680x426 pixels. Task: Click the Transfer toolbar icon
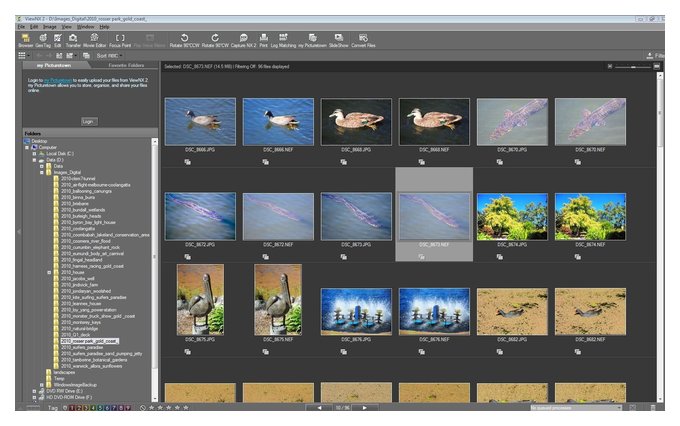73,40
